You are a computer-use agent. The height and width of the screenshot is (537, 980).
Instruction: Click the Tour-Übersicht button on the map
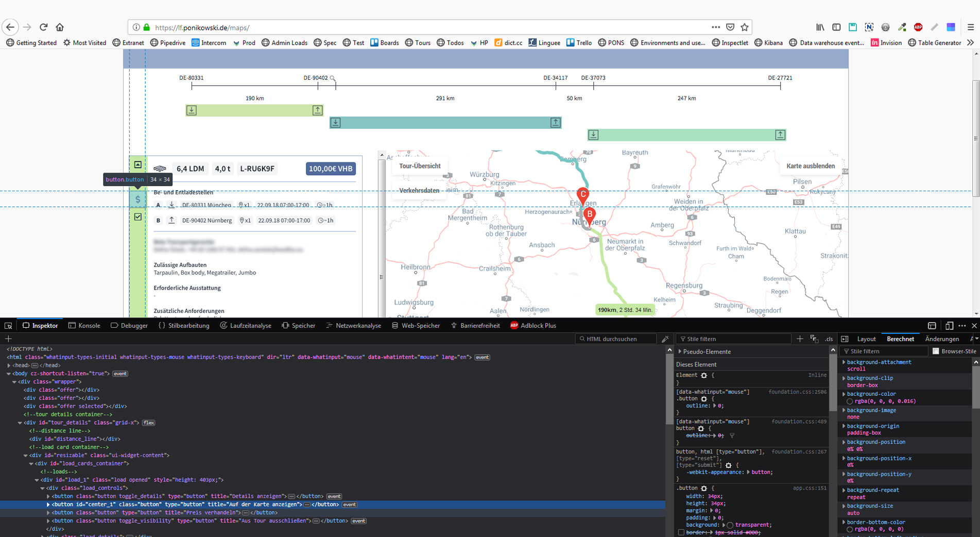[419, 166]
